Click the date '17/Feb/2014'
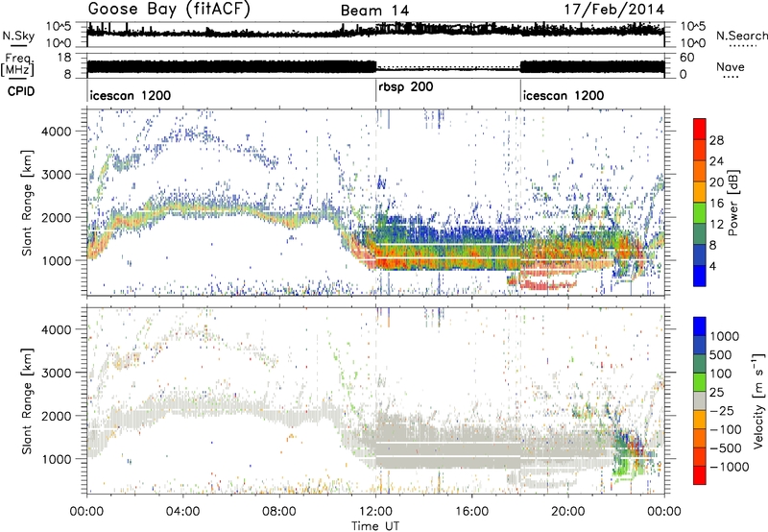The height and width of the screenshot is (532, 768). [x=614, y=10]
